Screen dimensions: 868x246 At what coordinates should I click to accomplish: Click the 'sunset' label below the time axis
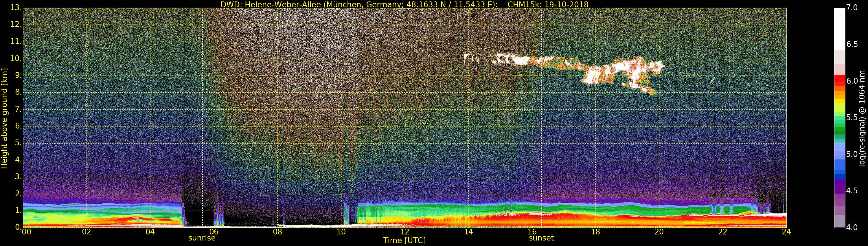coord(541,238)
